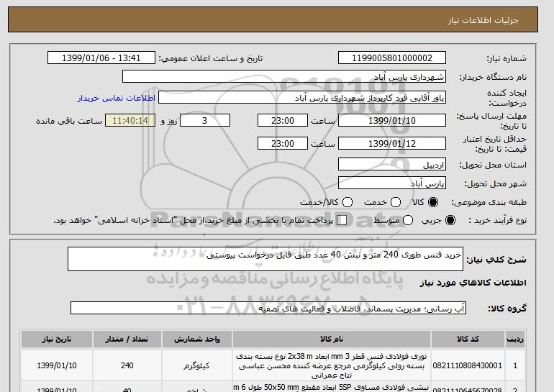Select the کالا radio button
Viewport: 554px width, 392px height.
pyautogui.click(x=433, y=202)
